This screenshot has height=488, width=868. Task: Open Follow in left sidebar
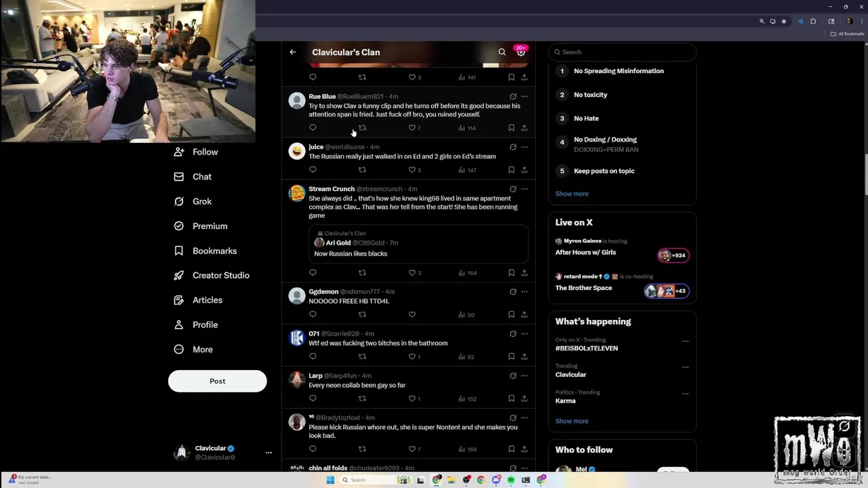tap(196, 152)
